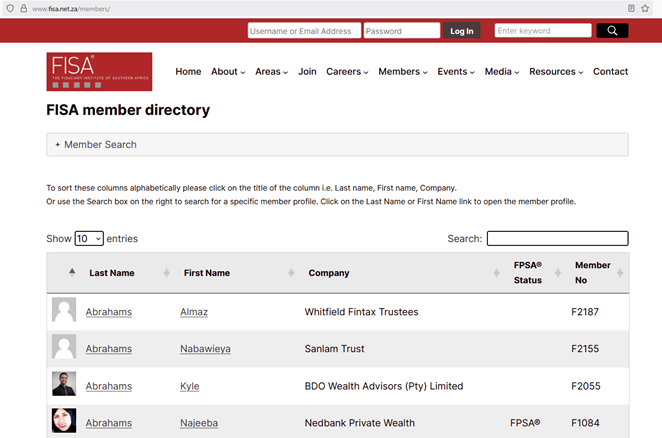
Task: Open the Show entries count dropdown
Action: [89, 239]
